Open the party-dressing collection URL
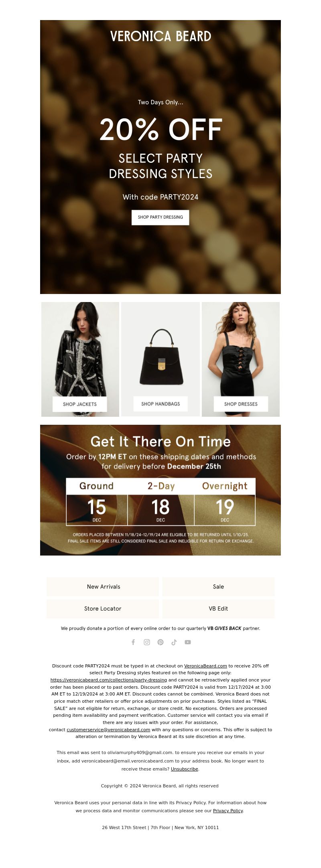 109,680
